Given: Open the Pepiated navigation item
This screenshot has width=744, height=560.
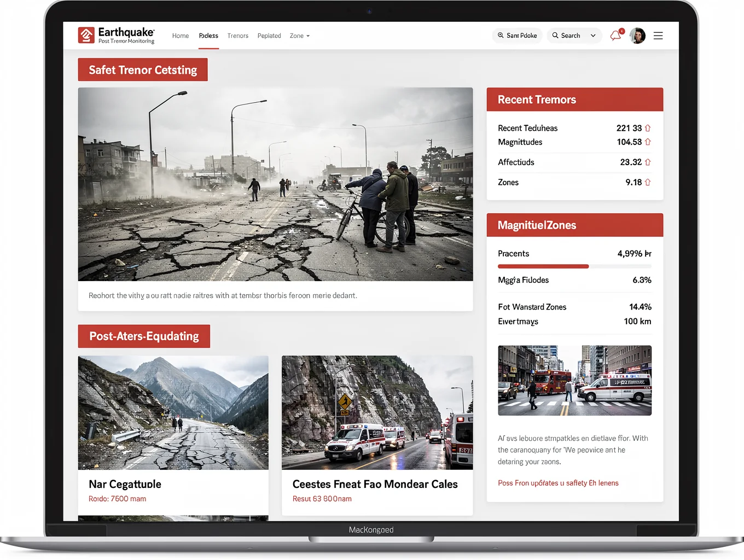Looking at the screenshot, I should tap(269, 36).
